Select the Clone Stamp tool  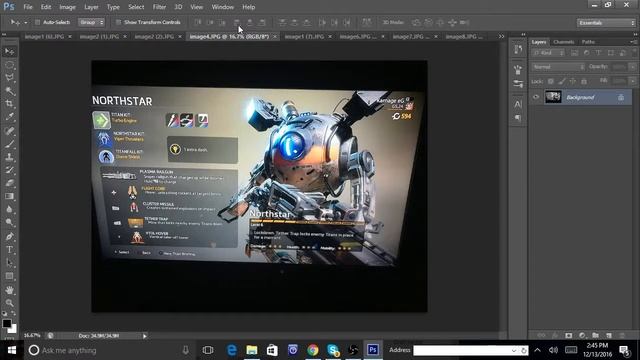(9, 157)
